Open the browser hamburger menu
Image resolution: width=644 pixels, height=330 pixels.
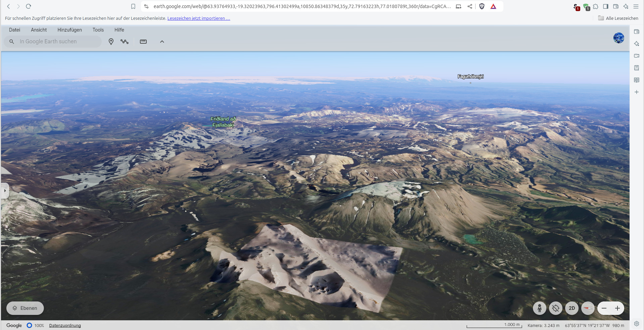click(636, 6)
